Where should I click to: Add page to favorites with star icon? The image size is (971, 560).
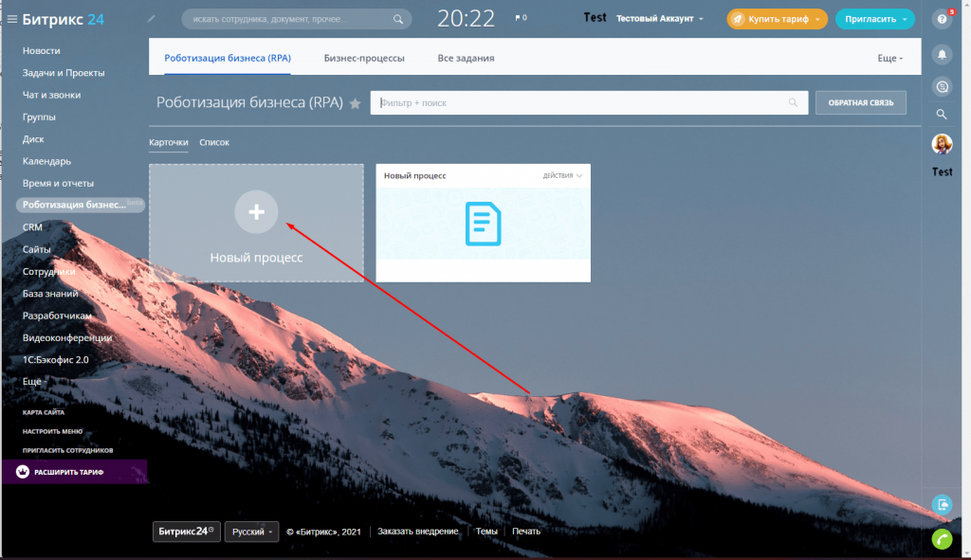click(x=356, y=103)
